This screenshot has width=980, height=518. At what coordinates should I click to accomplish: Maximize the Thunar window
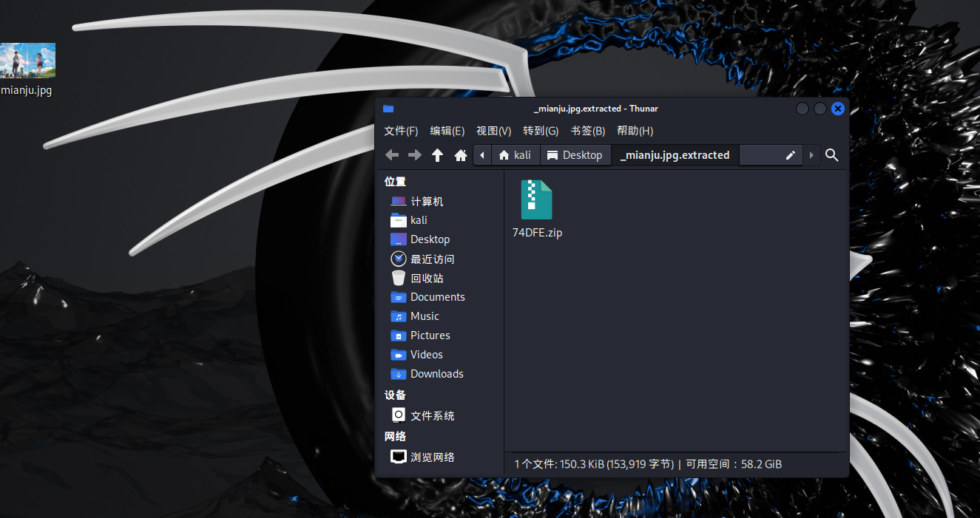820,109
